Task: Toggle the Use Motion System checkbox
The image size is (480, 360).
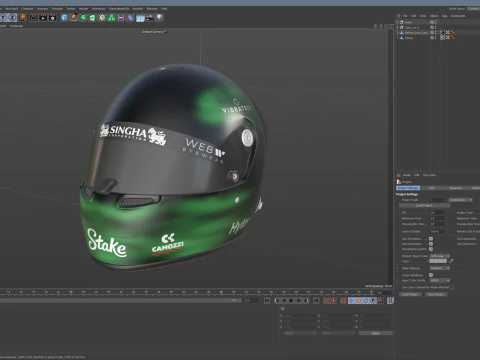Action: [x=431, y=249]
